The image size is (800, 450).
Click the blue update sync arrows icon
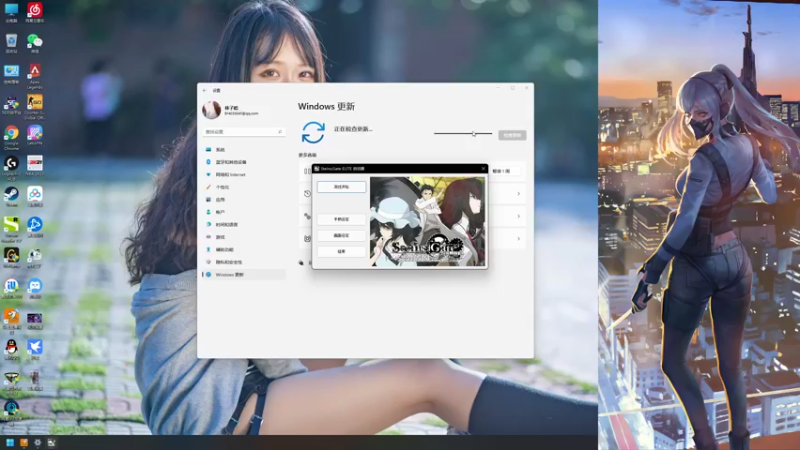click(x=313, y=133)
